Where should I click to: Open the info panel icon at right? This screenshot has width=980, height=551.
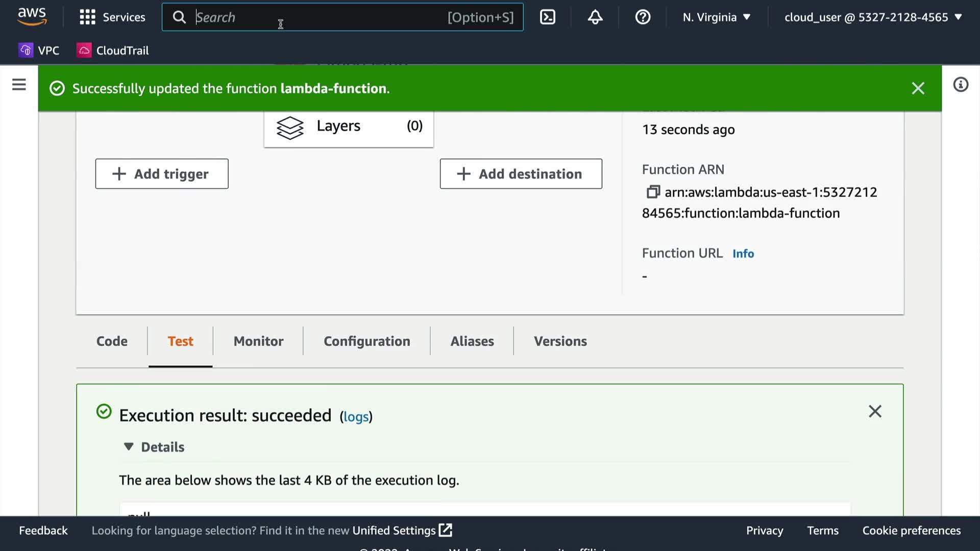pos(960,85)
